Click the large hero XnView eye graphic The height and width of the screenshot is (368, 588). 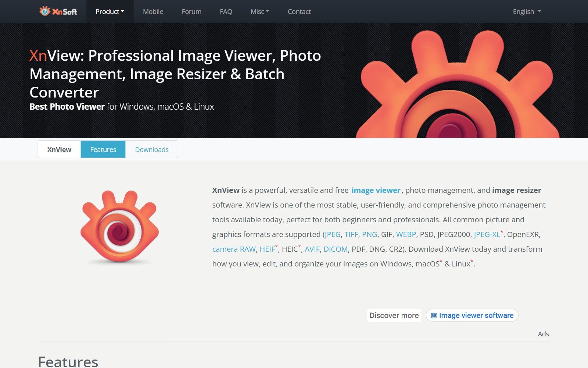coord(458,85)
